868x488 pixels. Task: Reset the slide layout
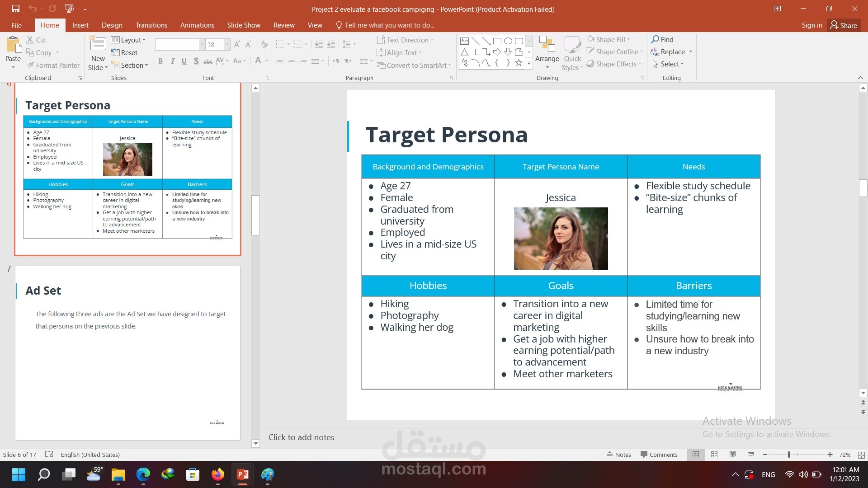pyautogui.click(x=124, y=52)
